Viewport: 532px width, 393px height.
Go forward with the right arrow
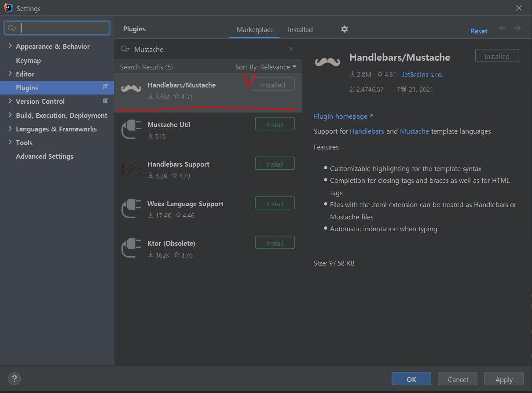click(x=517, y=28)
